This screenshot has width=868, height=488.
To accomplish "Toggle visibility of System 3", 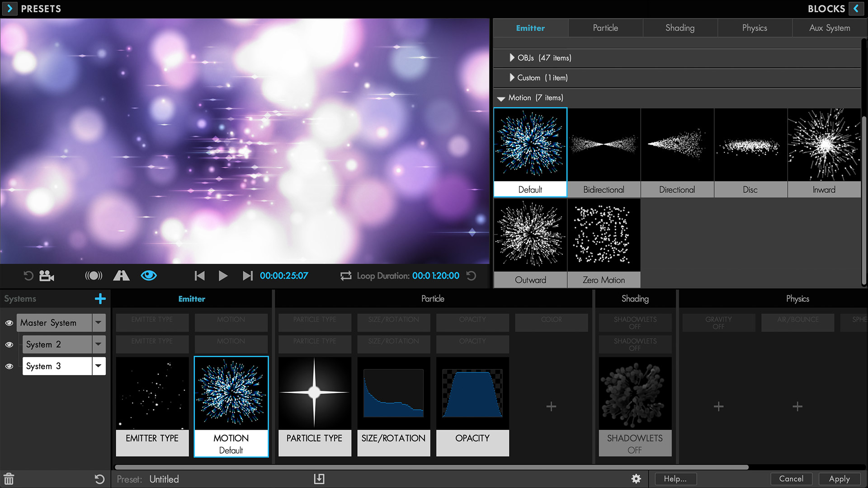I will tap(9, 366).
